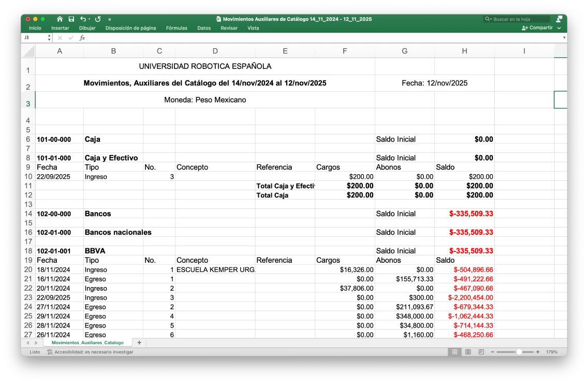
Task: Click the Home icon in the Quick Access toolbar
Action: (x=60, y=19)
